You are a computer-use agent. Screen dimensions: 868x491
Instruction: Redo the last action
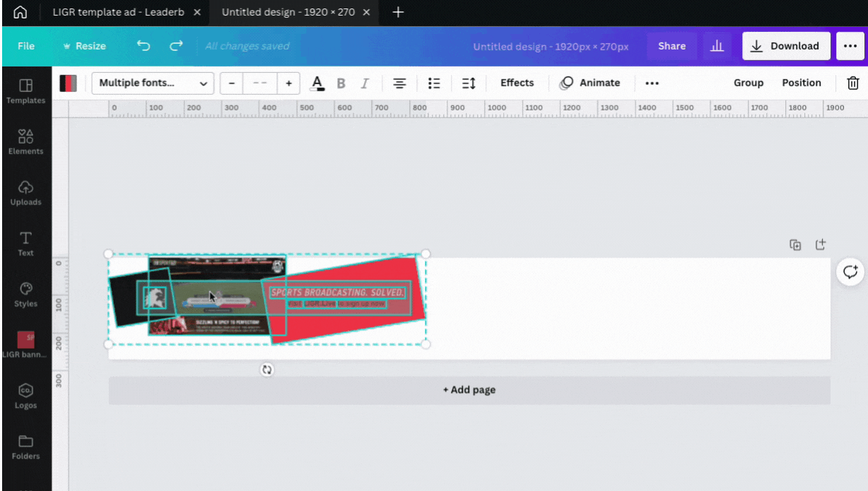click(176, 46)
